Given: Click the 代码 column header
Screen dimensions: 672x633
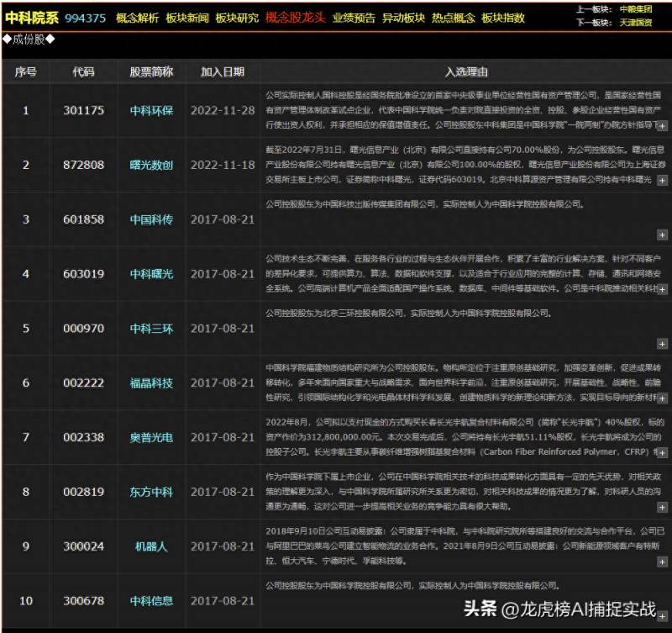Looking at the screenshot, I should [83, 71].
